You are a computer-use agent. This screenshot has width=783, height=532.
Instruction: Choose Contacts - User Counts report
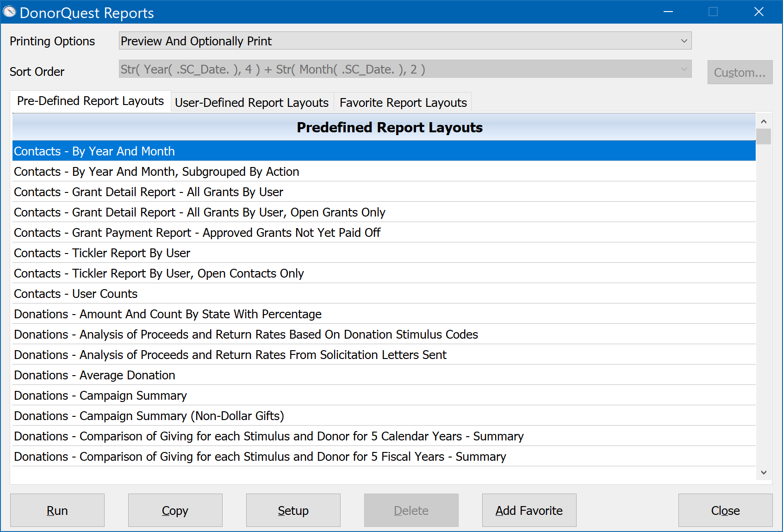click(384, 293)
